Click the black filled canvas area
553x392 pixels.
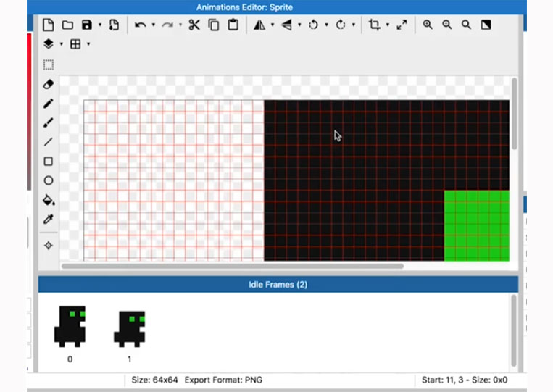tap(354, 180)
